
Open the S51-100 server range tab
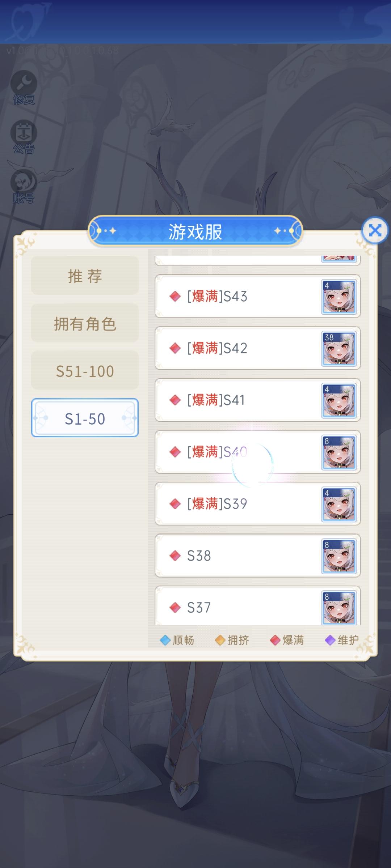click(85, 370)
